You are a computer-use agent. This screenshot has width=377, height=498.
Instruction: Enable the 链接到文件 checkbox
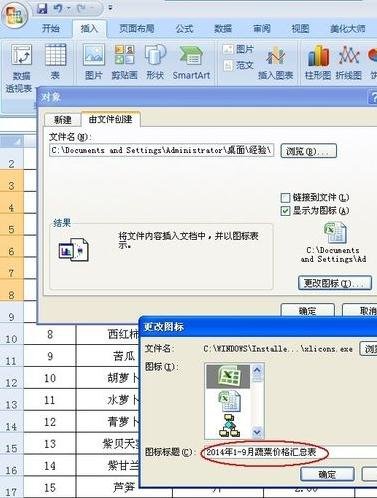click(285, 198)
